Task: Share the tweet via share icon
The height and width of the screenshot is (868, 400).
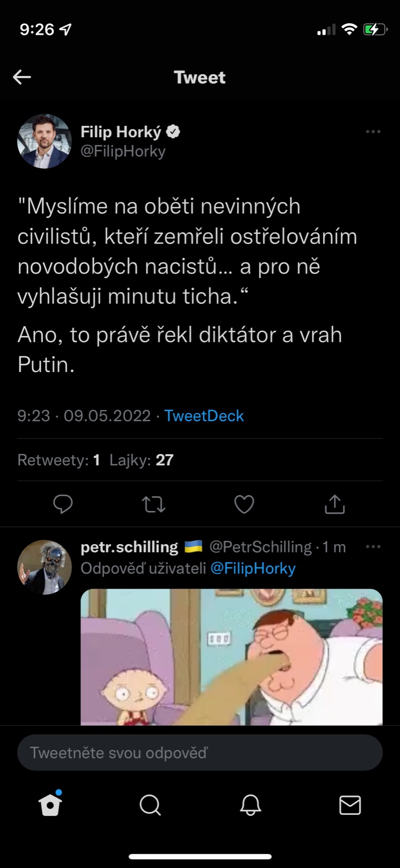Action: point(334,504)
